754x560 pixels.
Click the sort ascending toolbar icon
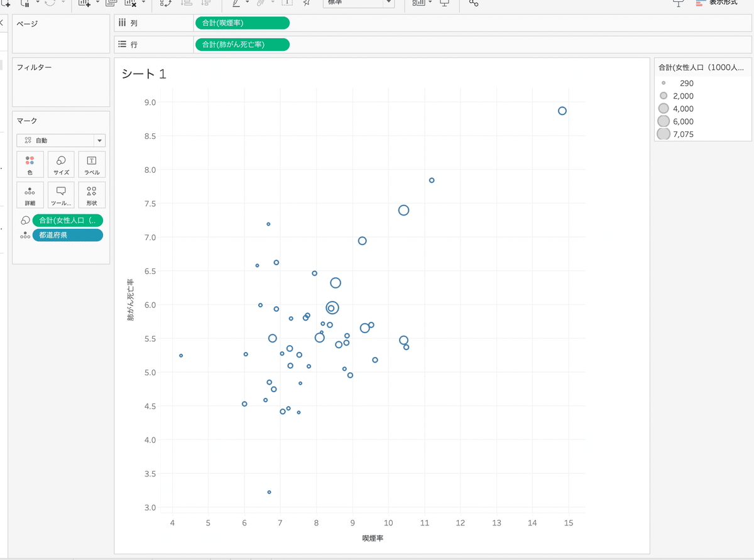pos(187,3)
